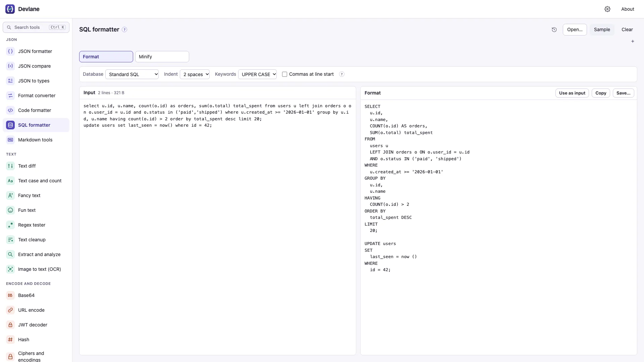Click the Devlane logo icon
Screen dimensions: 644x362
click(x=10, y=9)
